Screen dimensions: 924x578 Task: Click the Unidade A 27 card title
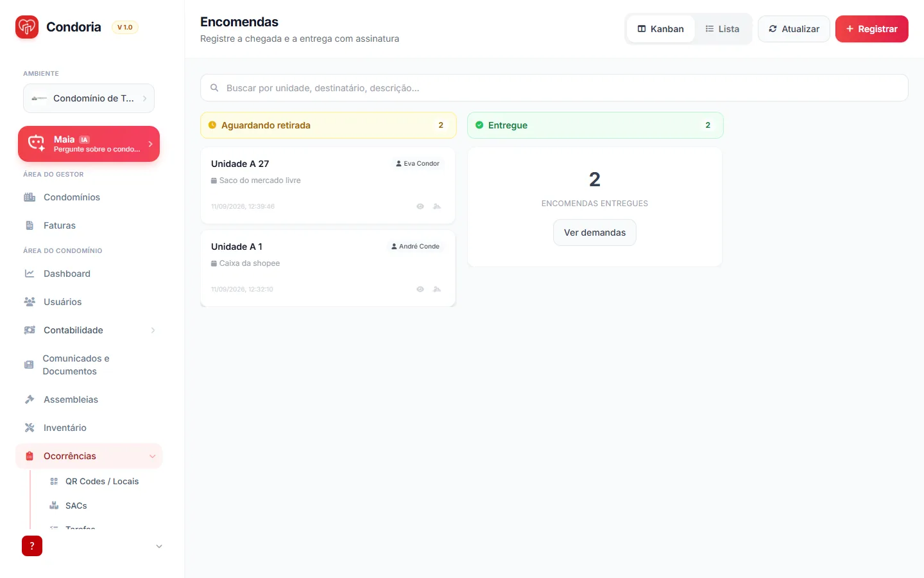240,164
